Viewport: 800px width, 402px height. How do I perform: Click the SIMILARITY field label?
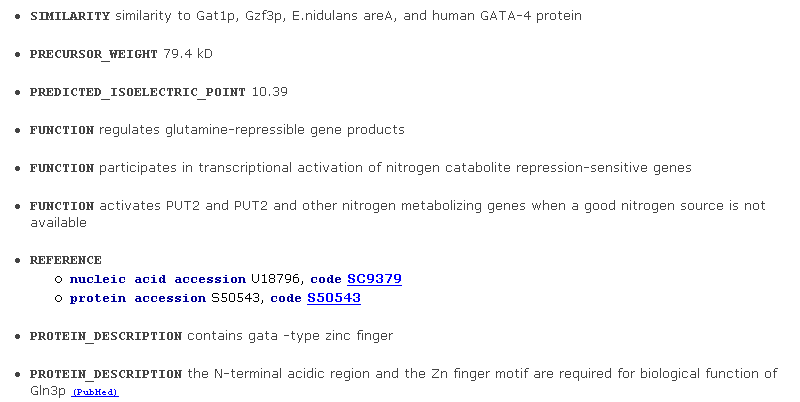point(70,16)
